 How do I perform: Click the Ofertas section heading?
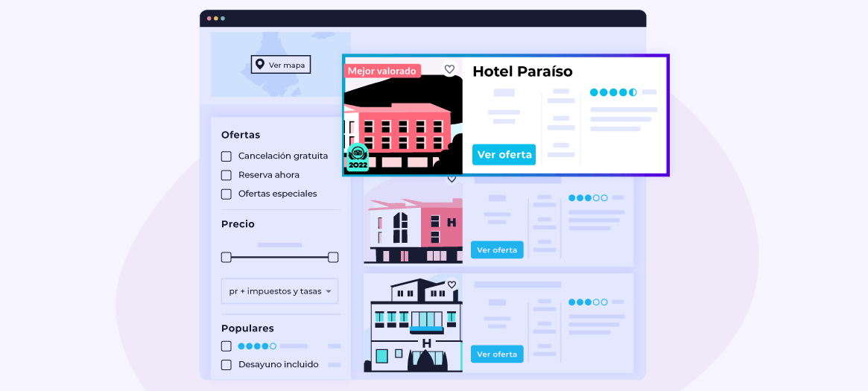point(240,135)
